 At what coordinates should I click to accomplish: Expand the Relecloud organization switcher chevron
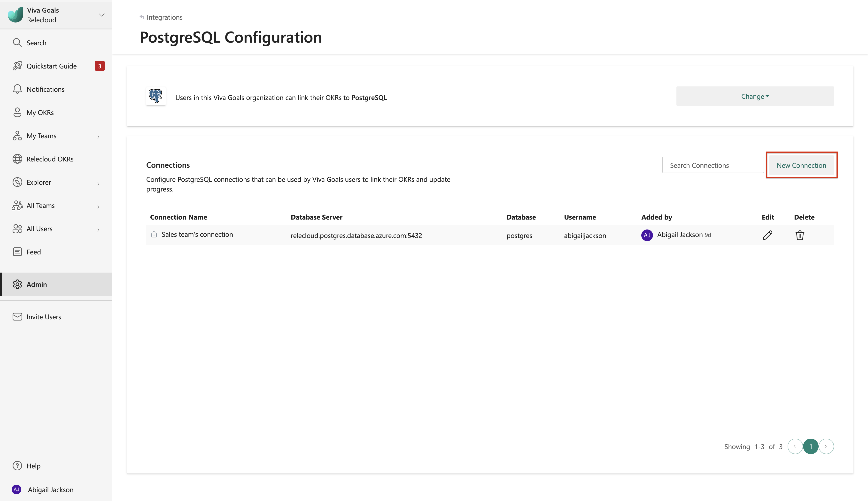(x=101, y=15)
